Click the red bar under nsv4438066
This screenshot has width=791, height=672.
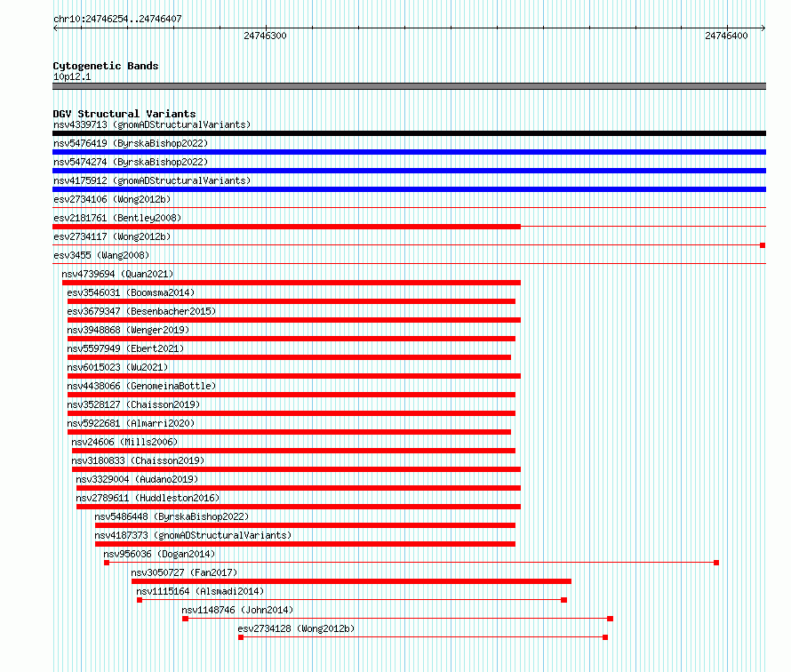(x=292, y=395)
